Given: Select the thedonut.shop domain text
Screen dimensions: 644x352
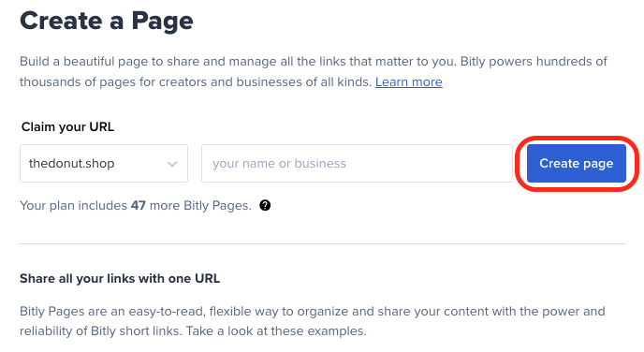Looking at the screenshot, I should tap(71, 164).
